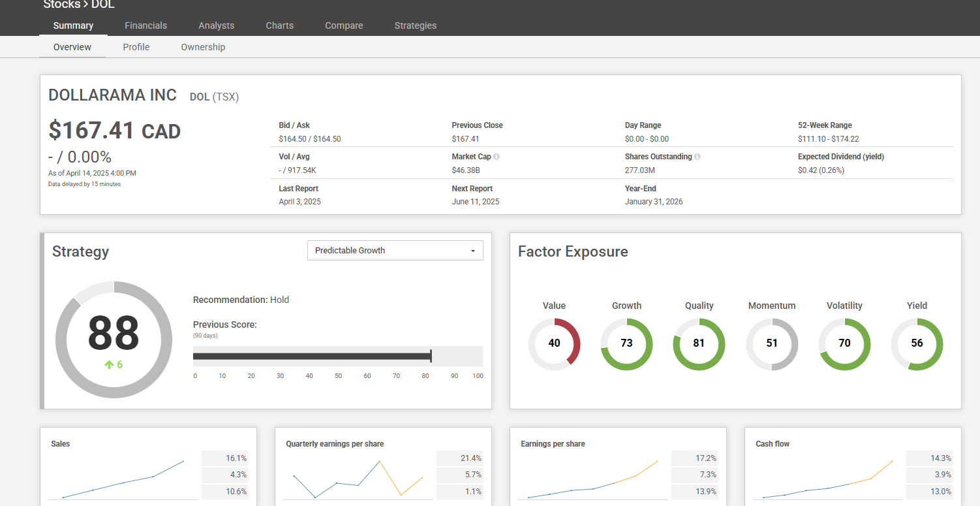
Task: Click the Market Cap value $46.38B
Action: click(x=466, y=170)
